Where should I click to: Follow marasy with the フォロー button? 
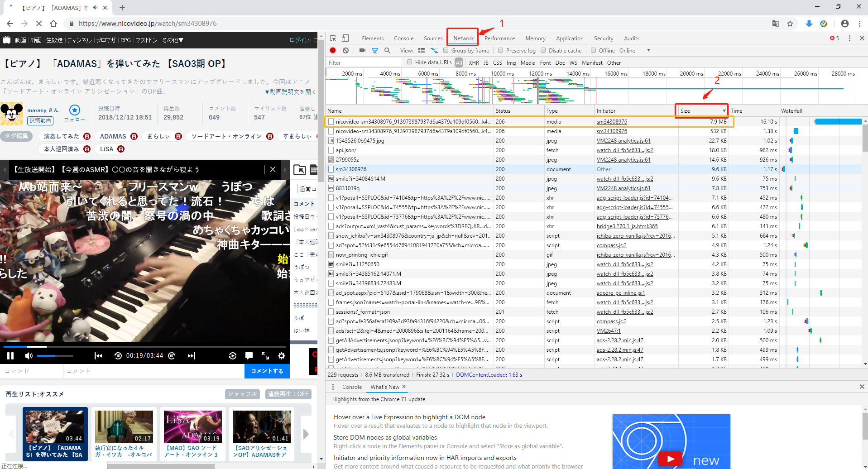pyautogui.click(x=75, y=114)
